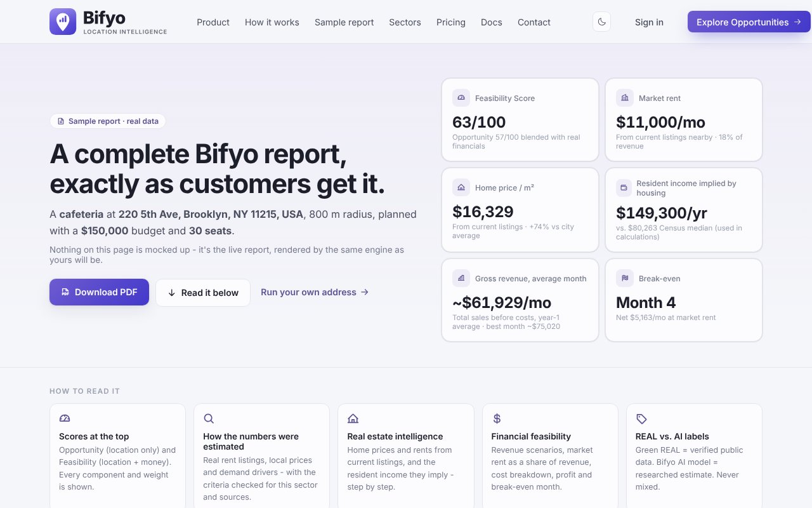Click the Sample report · real data badge text
This screenshot has width=812, height=508.
[114, 121]
